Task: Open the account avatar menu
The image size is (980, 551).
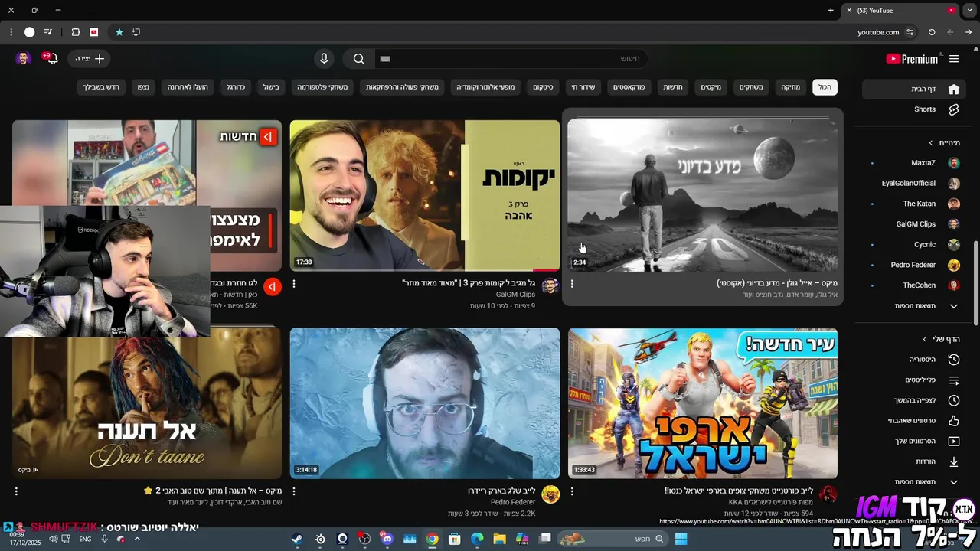Action: [x=23, y=58]
